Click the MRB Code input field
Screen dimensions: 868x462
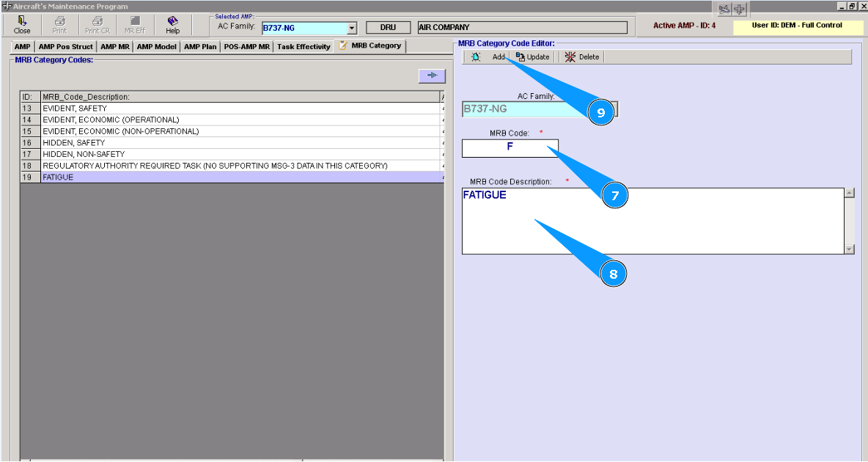pyautogui.click(x=510, y=148)
